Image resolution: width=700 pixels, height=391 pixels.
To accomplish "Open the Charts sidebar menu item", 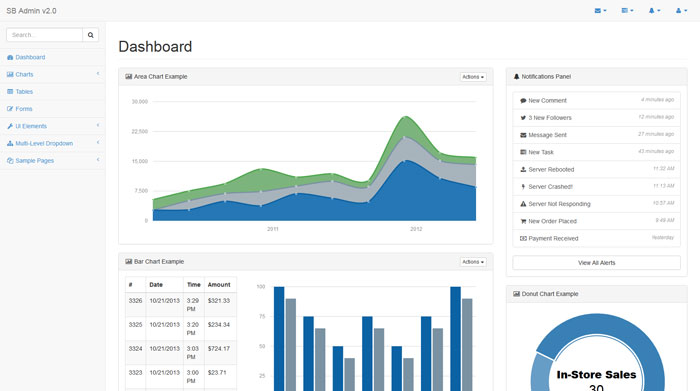I will (x=52, y=75).
